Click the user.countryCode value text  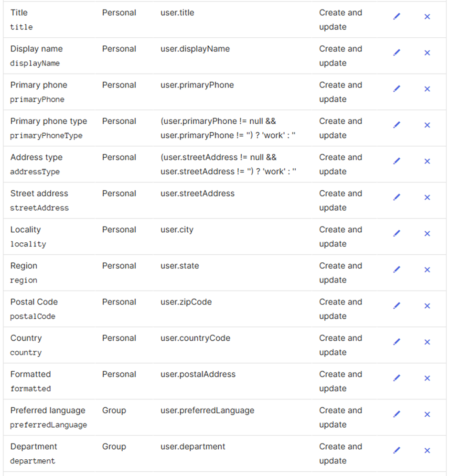[195, 338]
